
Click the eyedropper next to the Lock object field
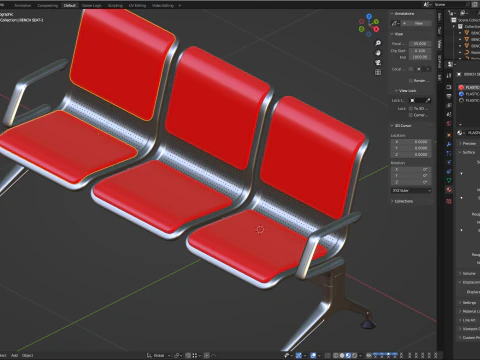pyautogui.click(x=428, y=100)
